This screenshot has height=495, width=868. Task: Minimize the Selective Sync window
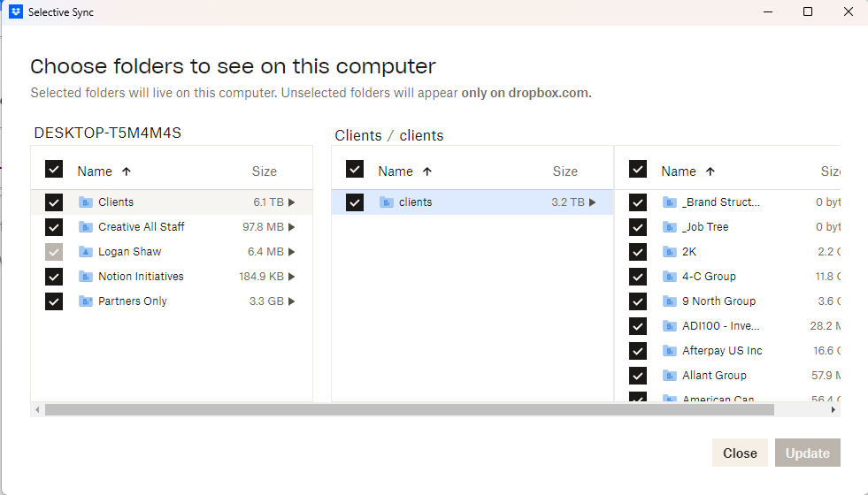coord(768,11)
